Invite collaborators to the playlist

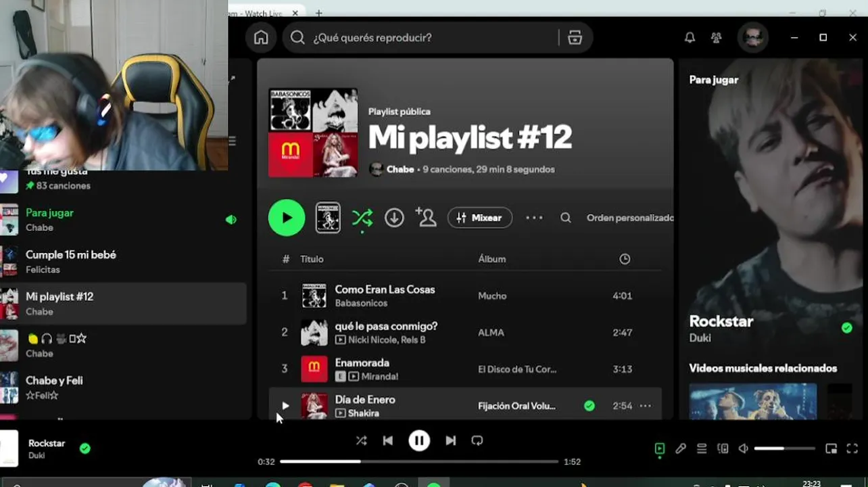tap(426, 218)
